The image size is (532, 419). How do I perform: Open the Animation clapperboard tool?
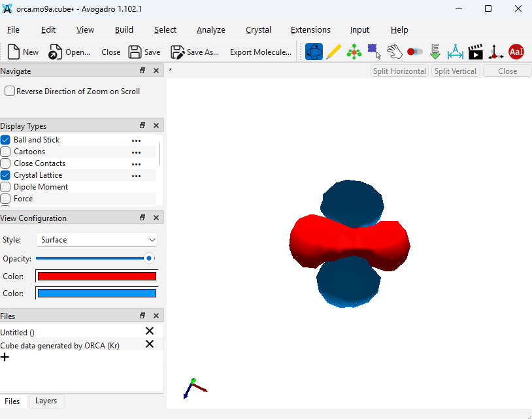(x=476, y=52)
